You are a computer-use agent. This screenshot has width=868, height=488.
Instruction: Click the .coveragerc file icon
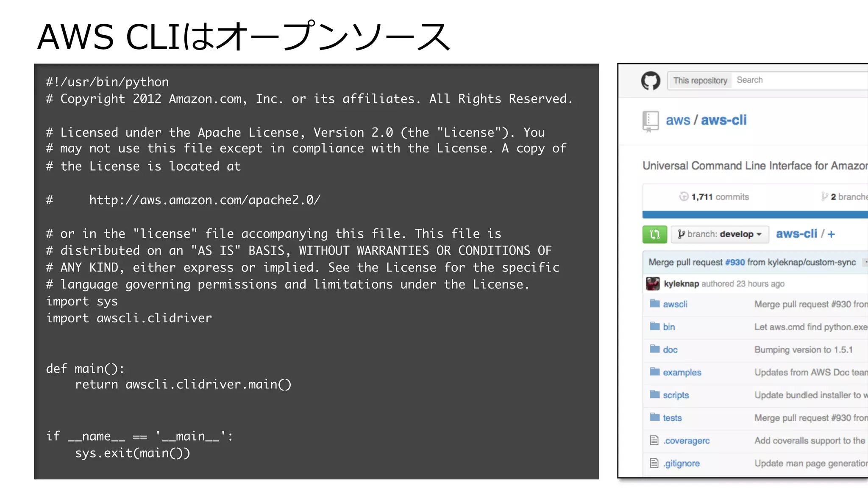[654, 440]
